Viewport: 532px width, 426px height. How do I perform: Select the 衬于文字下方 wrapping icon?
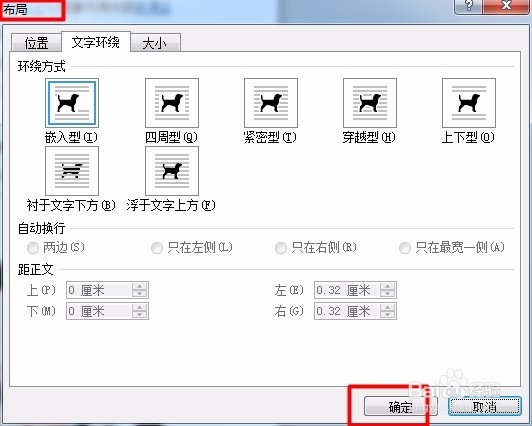pyautogui.click(x=72, y=171)
